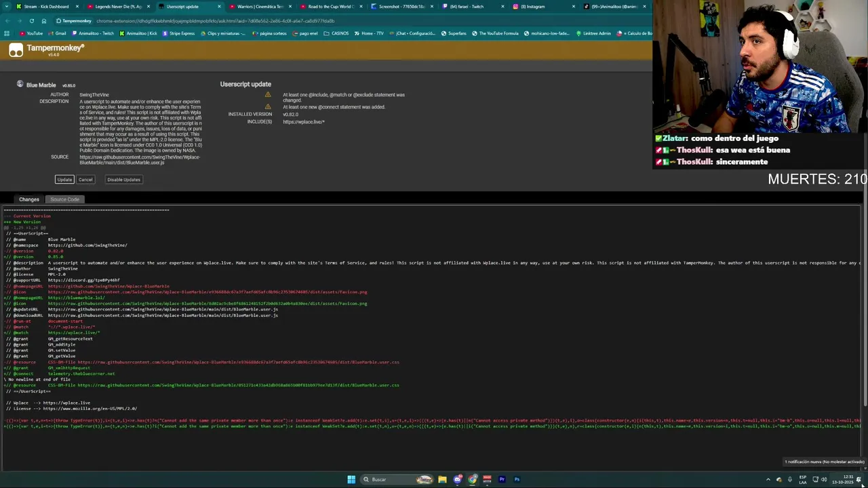
Task: Open Adobe Premiere Pro from the taskbar
Action: [502, 479]
